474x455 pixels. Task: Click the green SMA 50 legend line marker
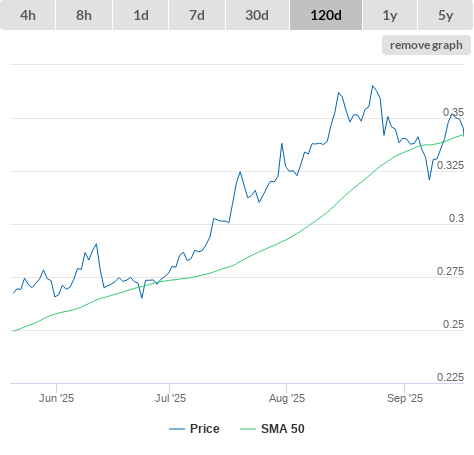[x=248, y=429]
